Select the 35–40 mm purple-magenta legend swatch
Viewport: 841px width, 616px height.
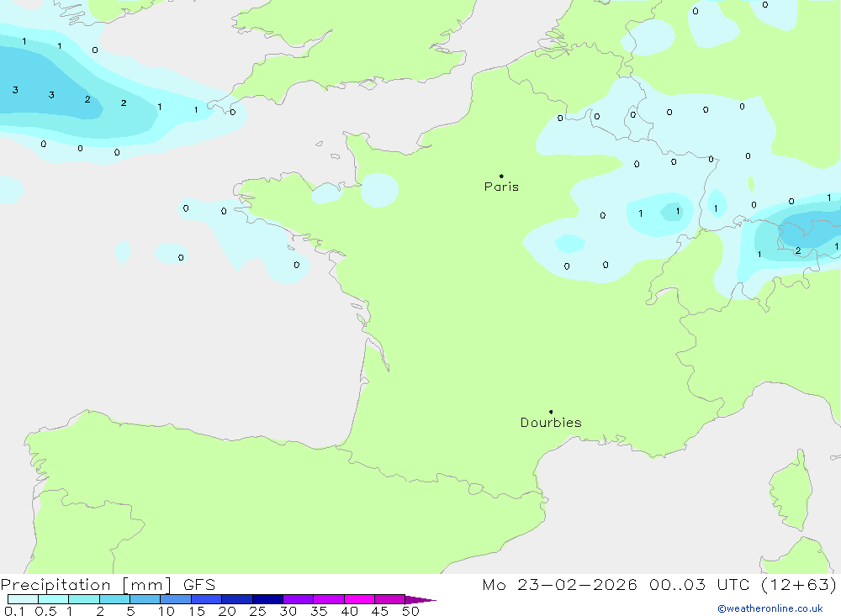pos(329,599)
